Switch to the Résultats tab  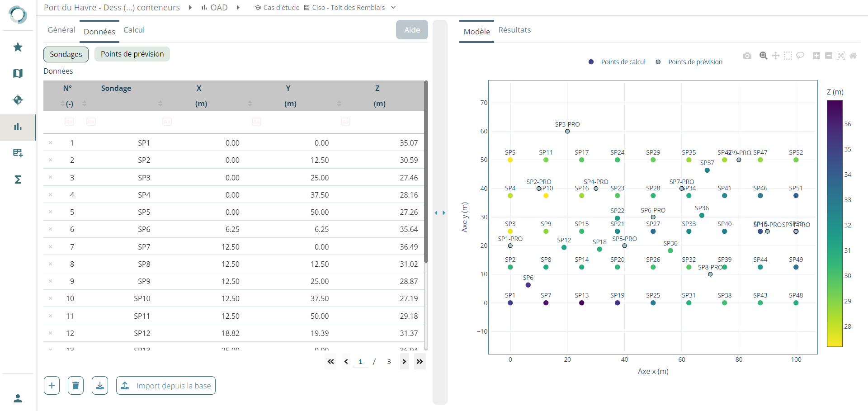point(514,30)
